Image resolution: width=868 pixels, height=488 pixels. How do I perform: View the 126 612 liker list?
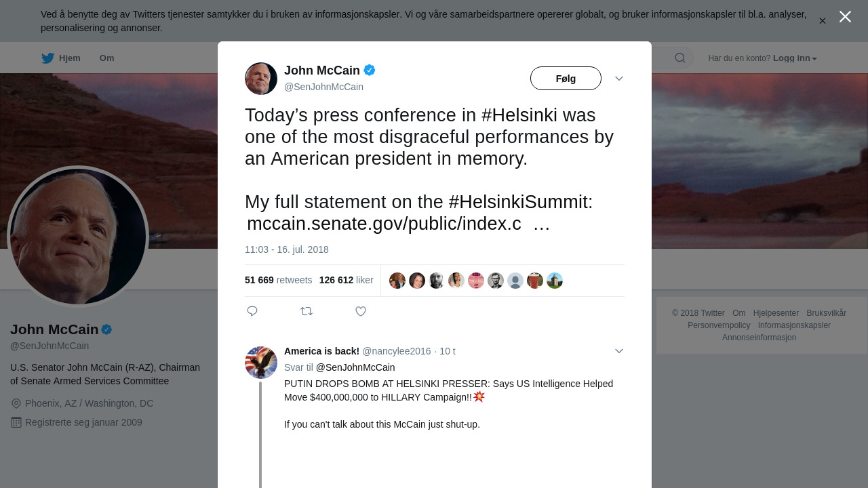346,280
